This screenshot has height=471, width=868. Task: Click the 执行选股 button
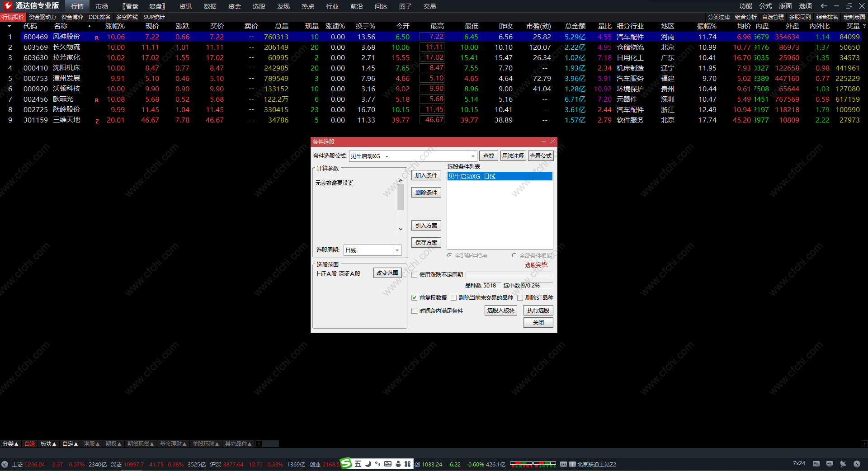(538, 311)
